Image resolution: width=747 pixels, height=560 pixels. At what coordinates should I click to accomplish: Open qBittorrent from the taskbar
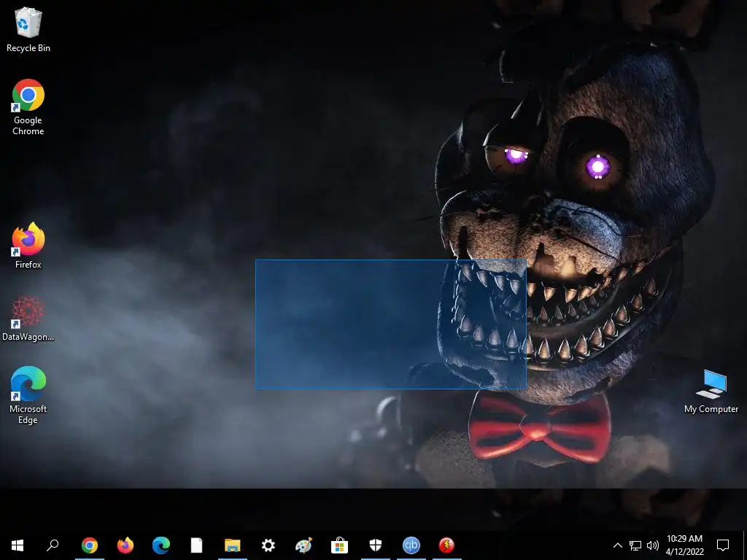point(411,545)
